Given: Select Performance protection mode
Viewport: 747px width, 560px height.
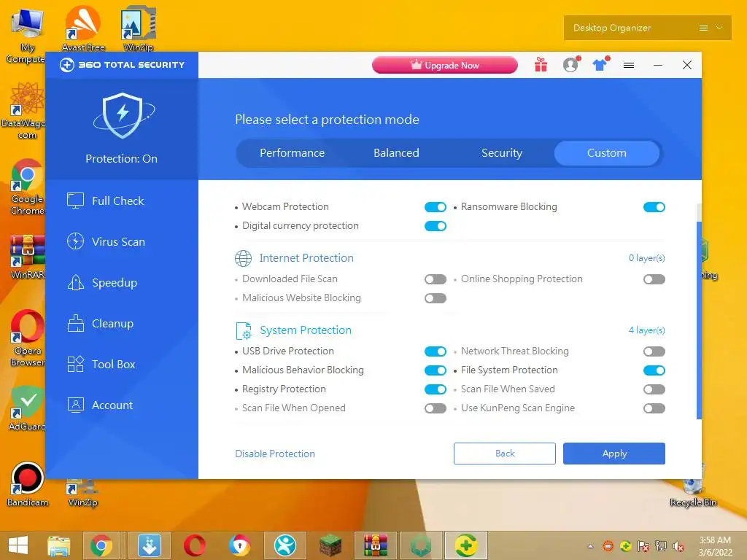Looking at the screenshot, I should 292,153.
